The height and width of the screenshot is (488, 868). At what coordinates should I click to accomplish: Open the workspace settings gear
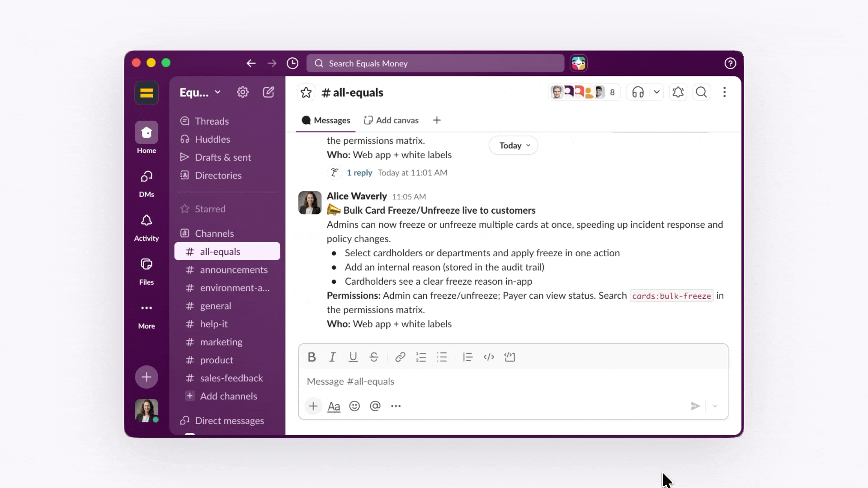tap(243, 92)
